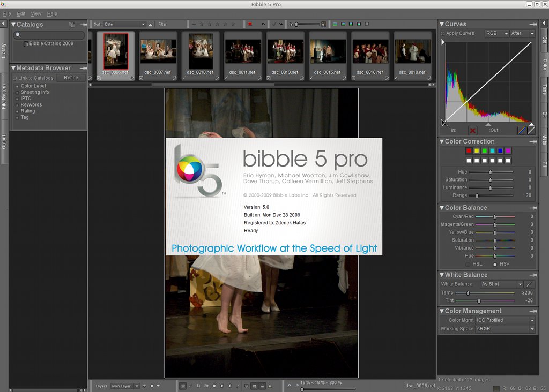
Task: Enable the Apply Curves checkbox
Action: pos(442,33)
